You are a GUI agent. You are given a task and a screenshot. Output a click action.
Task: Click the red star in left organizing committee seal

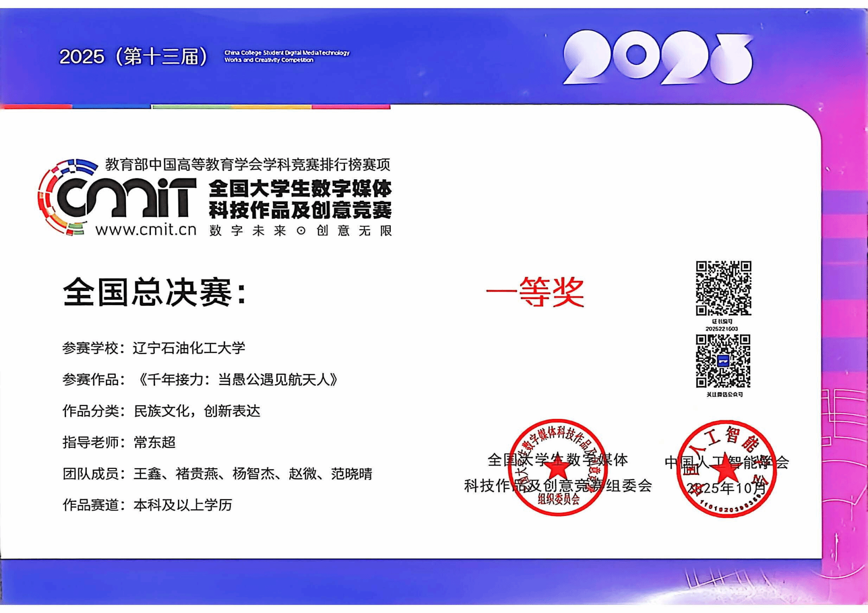pos(557,469)
